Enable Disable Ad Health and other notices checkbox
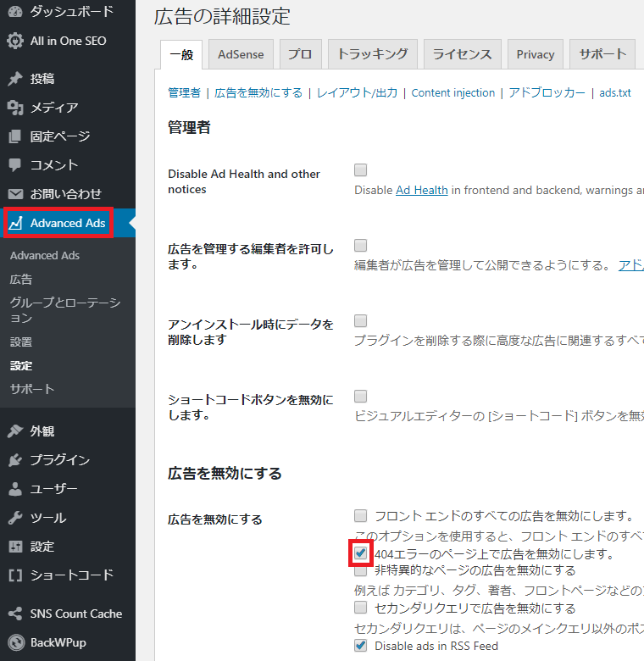 [360, 169]
